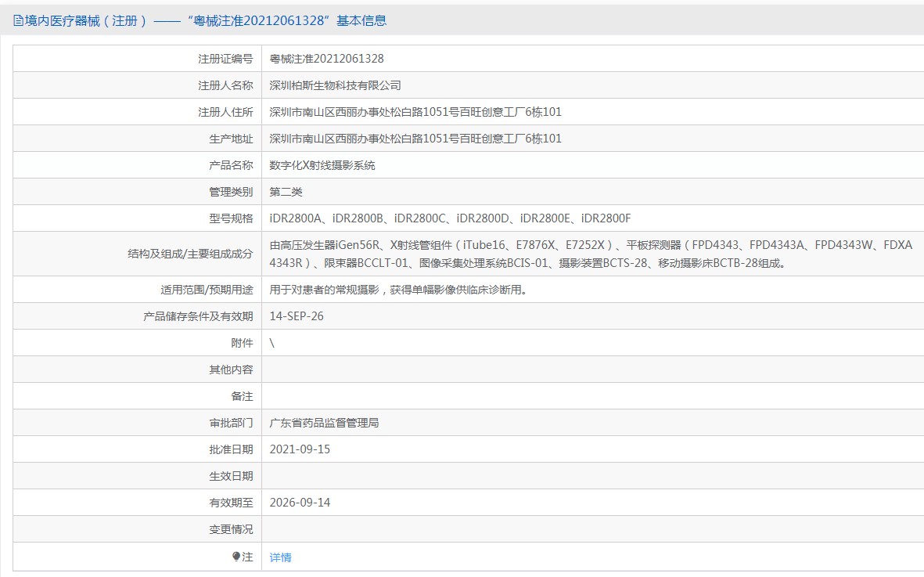Select company name 深圳柏斯生物科技有限公司
Viewport: 924px width, 577px height.
[x=336, y=85]
